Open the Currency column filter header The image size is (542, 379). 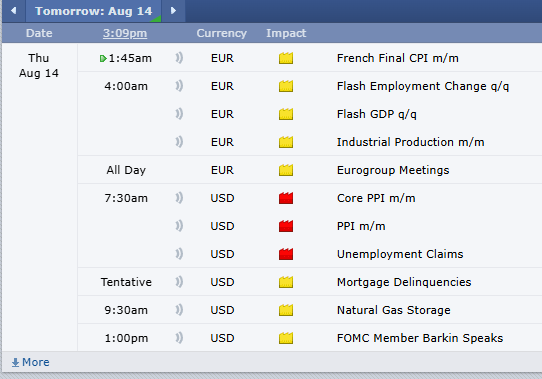222,33
